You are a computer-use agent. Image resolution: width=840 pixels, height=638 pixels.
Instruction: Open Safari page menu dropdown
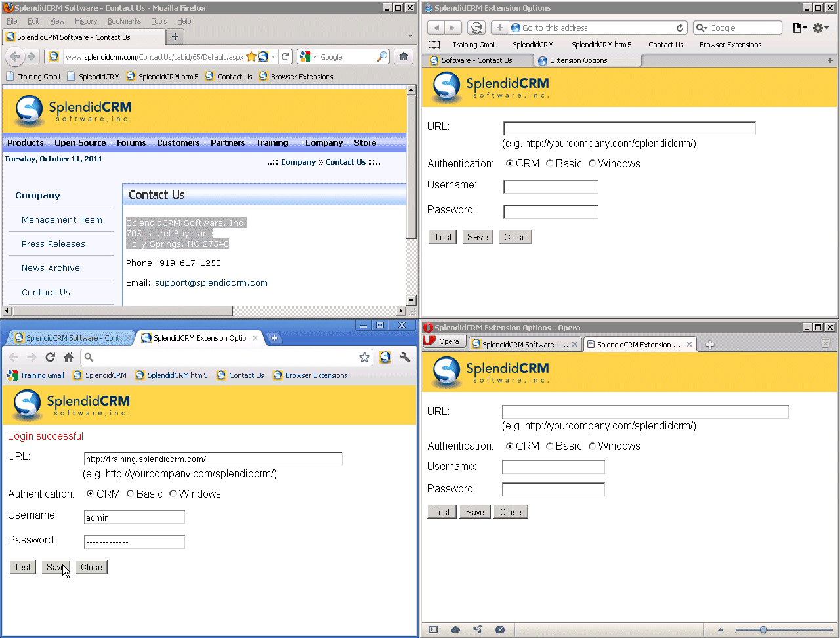800,28
